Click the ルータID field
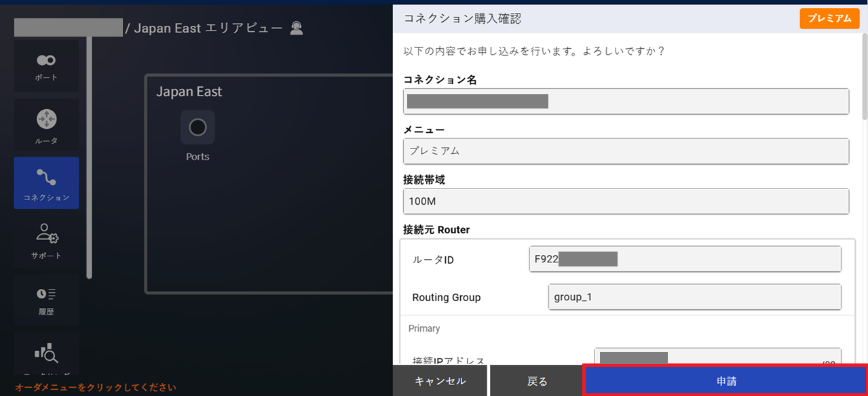This screenshot has height=396, width=868. click(685, 259)
